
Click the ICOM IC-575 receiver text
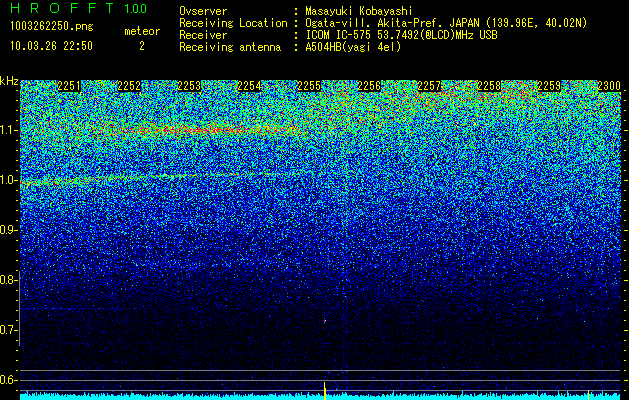(401, 35)
